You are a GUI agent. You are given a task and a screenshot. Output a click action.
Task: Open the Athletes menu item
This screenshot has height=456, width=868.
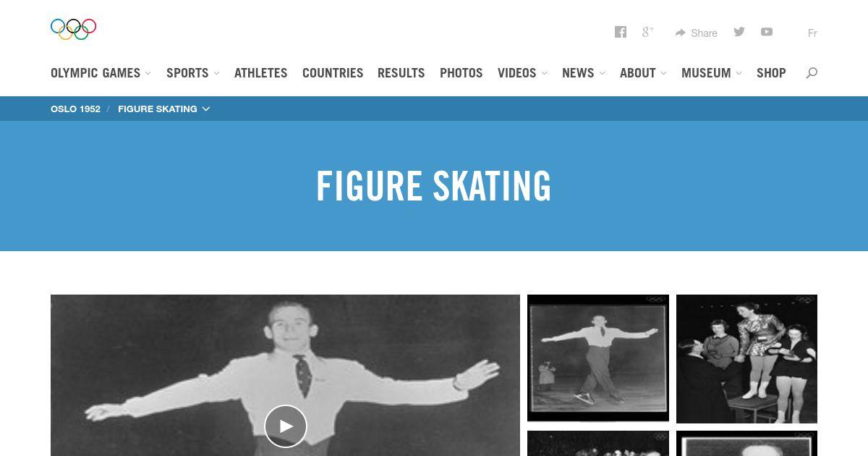coord(260,73)
